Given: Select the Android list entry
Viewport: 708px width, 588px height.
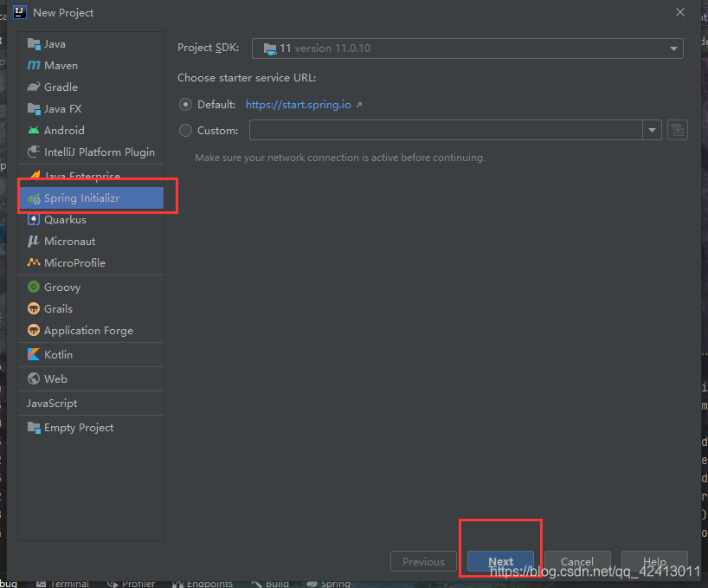Looking at the screenshot, I should (x=91, y=131).
